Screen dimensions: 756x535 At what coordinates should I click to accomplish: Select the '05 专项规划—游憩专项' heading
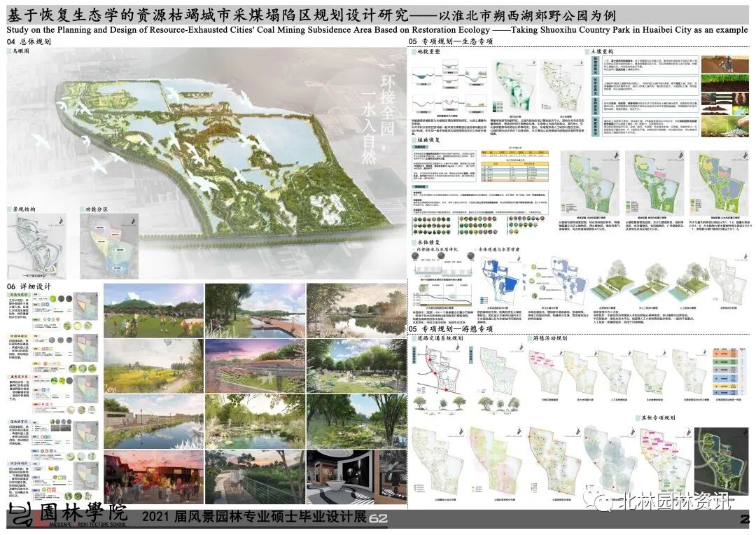(x=450, y=329)
